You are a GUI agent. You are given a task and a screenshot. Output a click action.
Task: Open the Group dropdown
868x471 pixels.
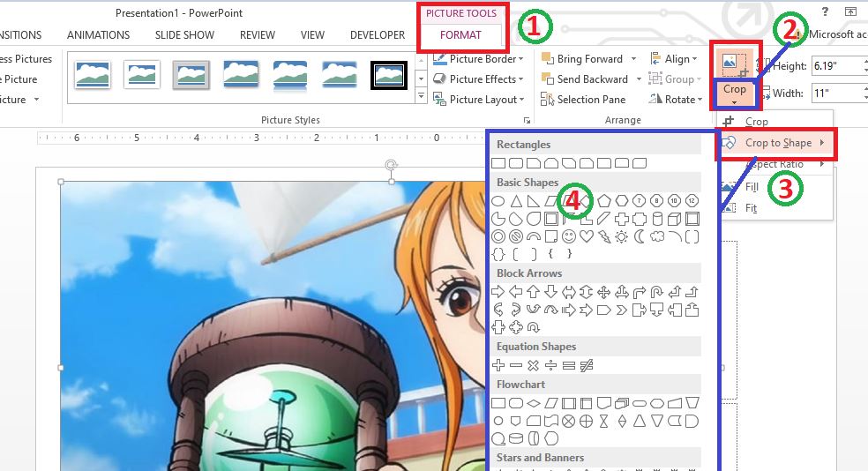click(x=674, y=79)
